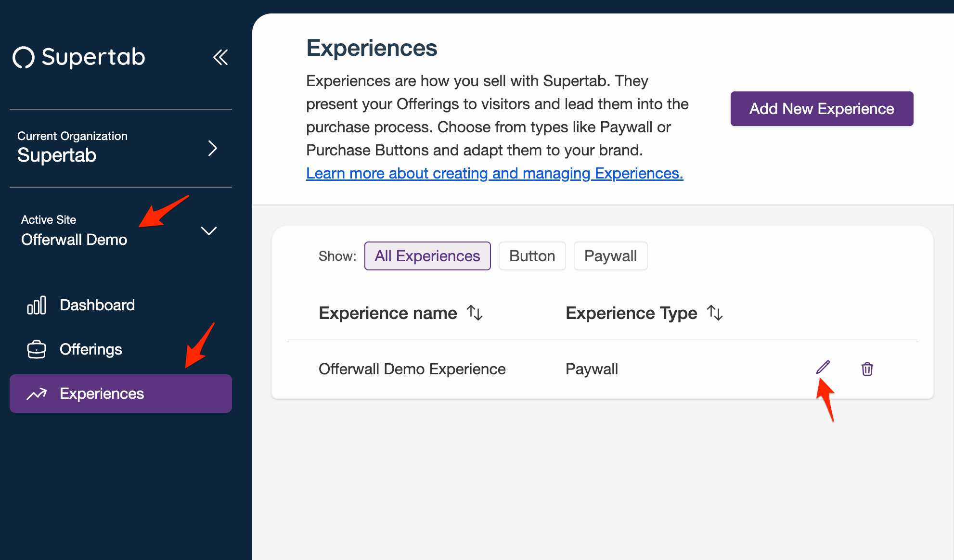Collapse the sidebar with double chevron
This screenshot has width=954, height=560.
220,57
